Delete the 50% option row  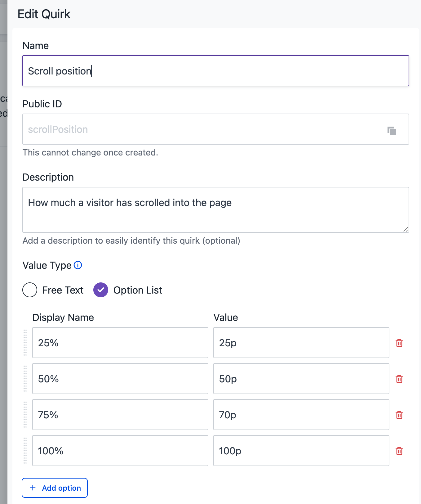pyautogui.click(x=399, y=379)
